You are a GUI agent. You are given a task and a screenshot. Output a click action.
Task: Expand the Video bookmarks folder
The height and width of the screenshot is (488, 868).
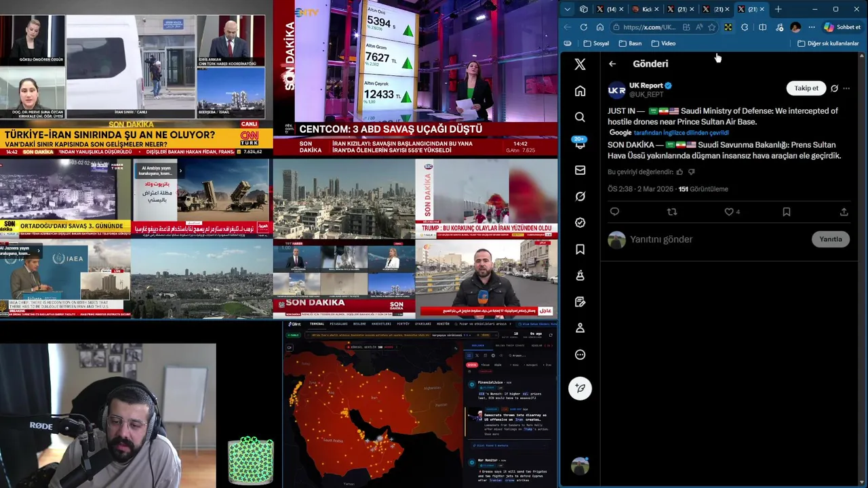tap(663, 43)
